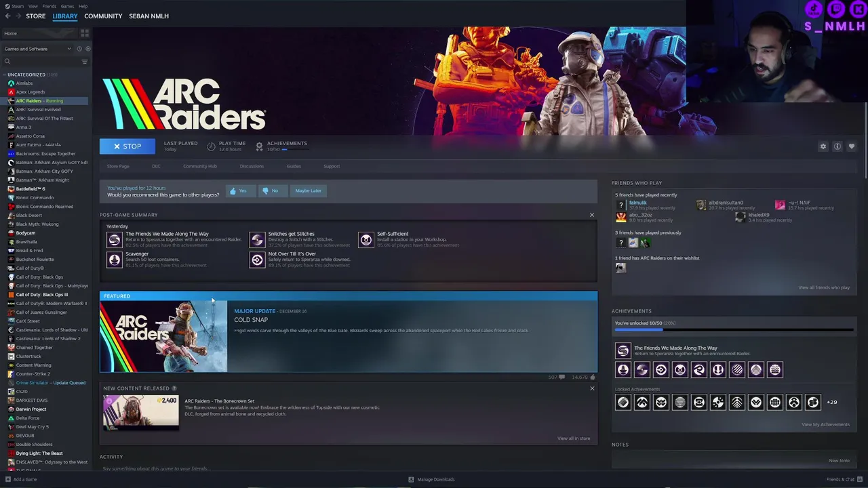Open Friends & Chat in bottom bar
Viewport: 868px width, 488px height.
(x=844, y=479)
